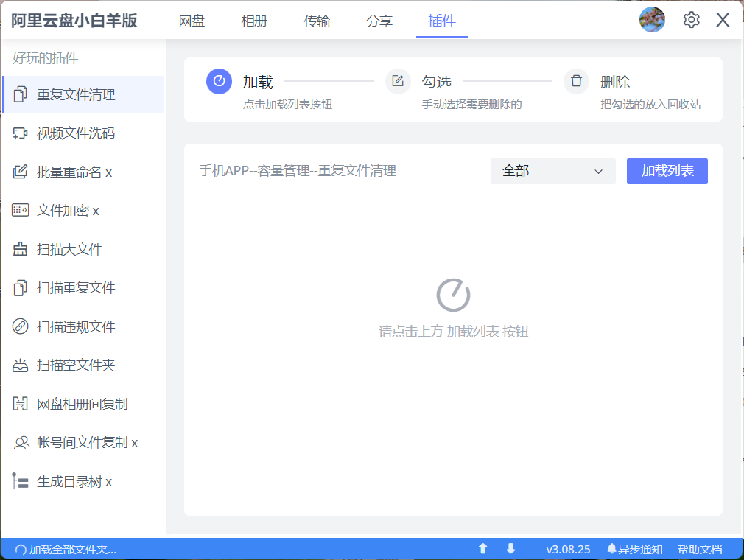Screen dimensions: 744x560
Task: Click the 勾选 step title
Action: click(x=437, y=82)
